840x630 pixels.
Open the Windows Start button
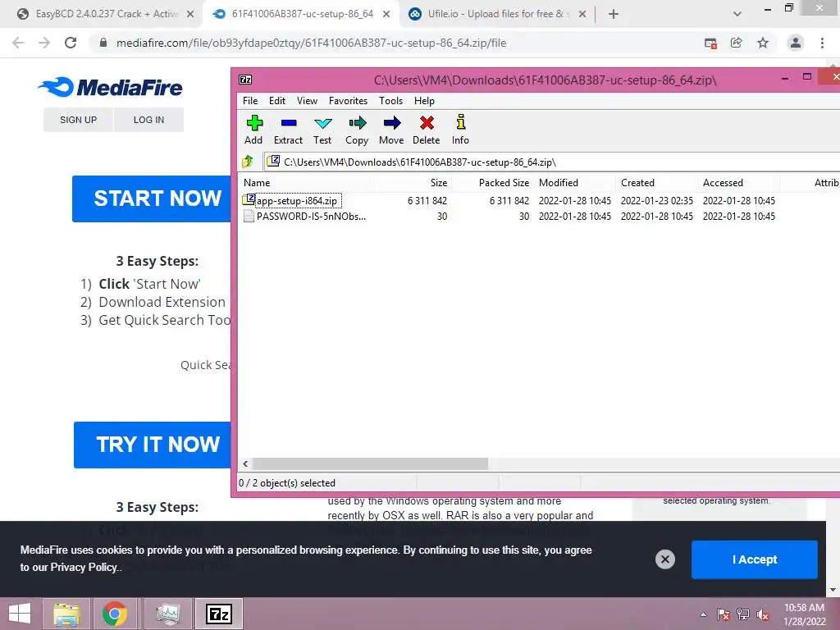20,614
